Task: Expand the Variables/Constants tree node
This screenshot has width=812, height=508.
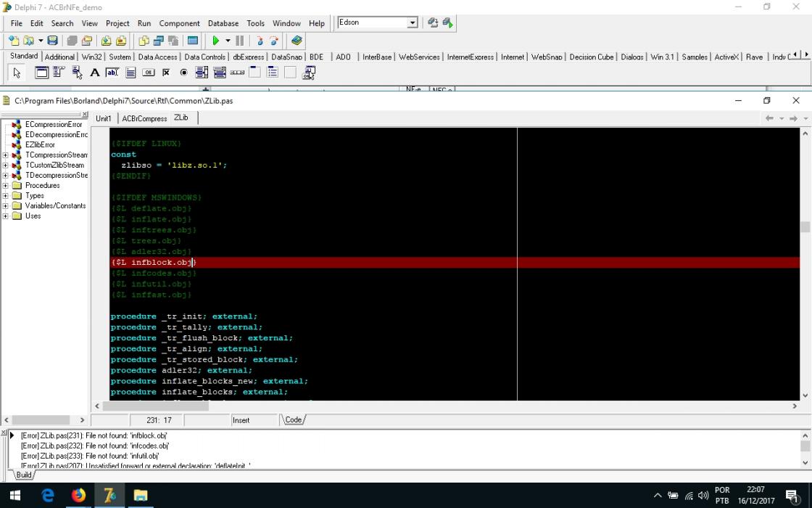Action: tap(5, 206)
